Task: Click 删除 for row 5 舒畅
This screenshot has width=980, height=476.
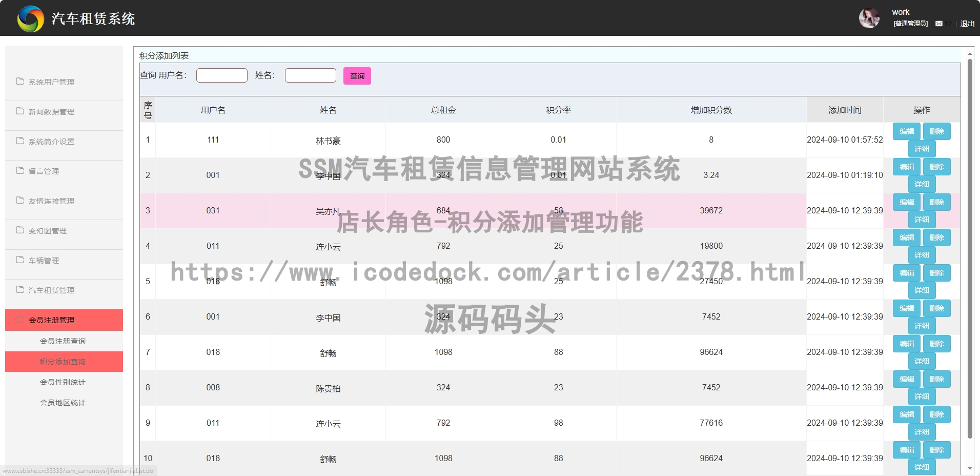Action: (937, 273)
